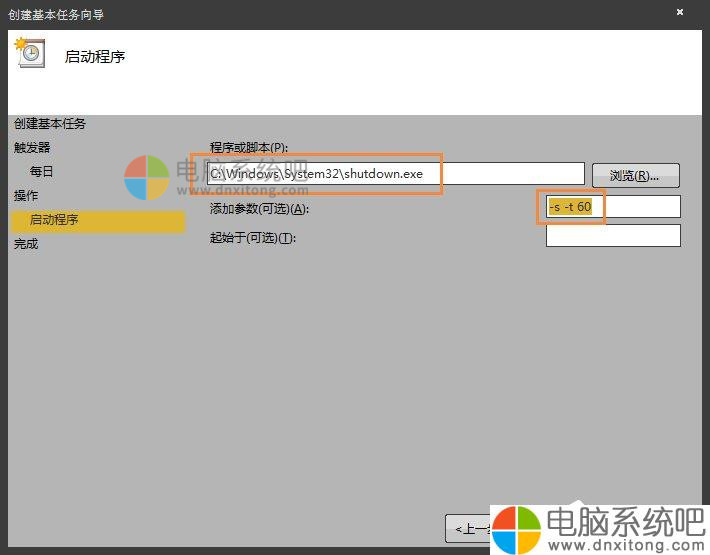This screenshot has height=555, width=710.
Task: Select the highlighted 启动程序 sidebar item
Action: point(55,220)
